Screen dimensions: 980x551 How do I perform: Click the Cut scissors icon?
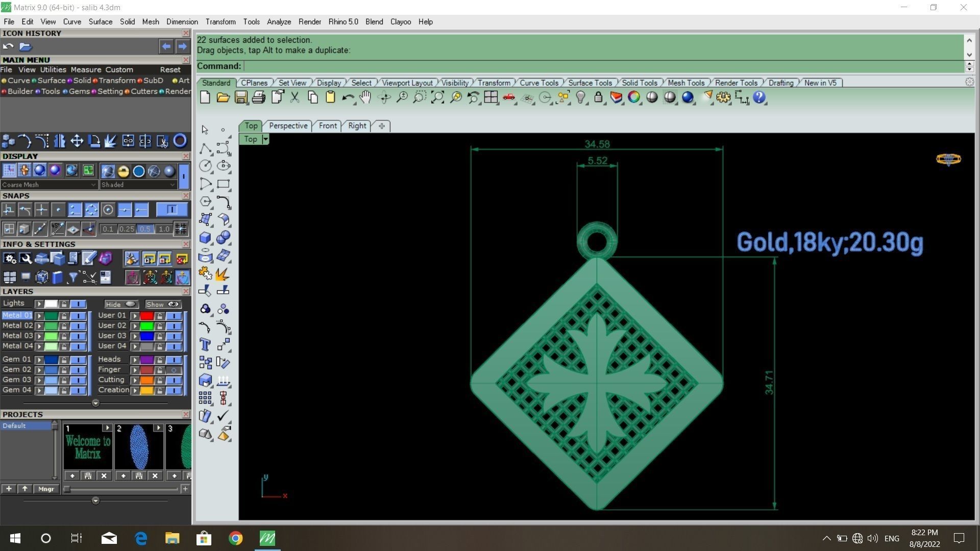click(295, 97)
